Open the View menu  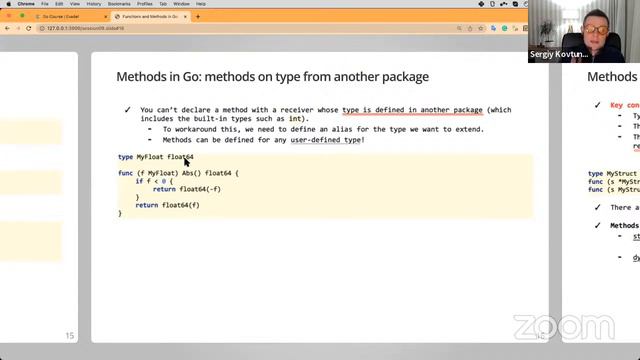75,4
